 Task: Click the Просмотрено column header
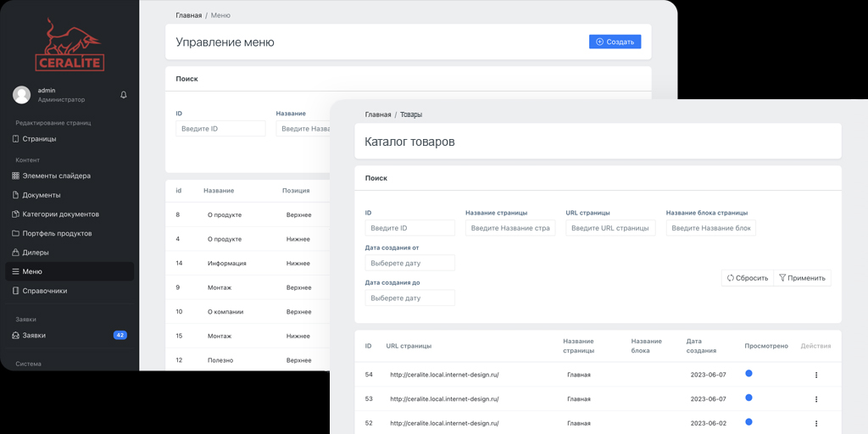click(766, 346)
